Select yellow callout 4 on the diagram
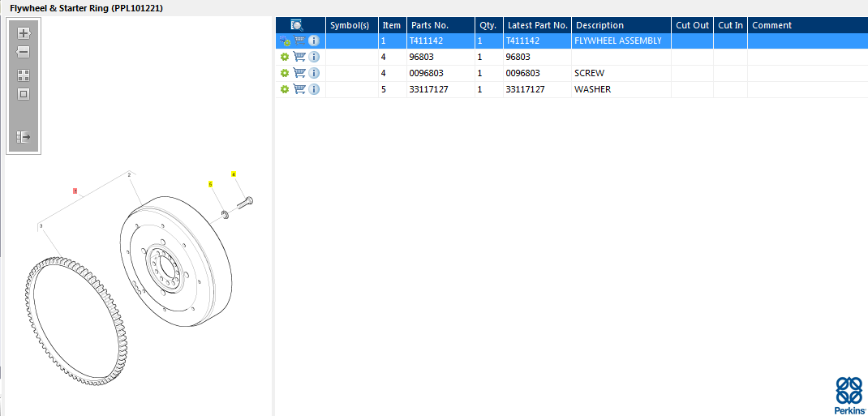Screen dimensions: 868x416 [234, 174]
